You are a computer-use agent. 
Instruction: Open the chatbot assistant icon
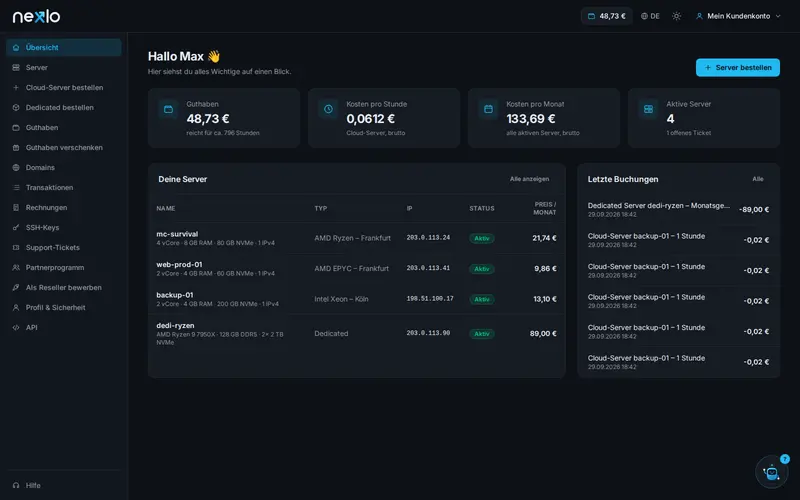[x=771, y=472]
